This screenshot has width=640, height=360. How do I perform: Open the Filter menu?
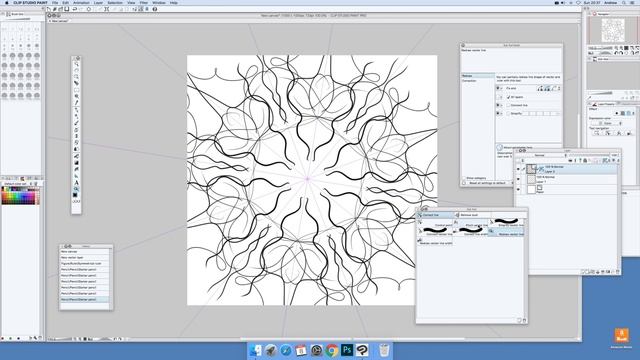[x=144, y=3]
